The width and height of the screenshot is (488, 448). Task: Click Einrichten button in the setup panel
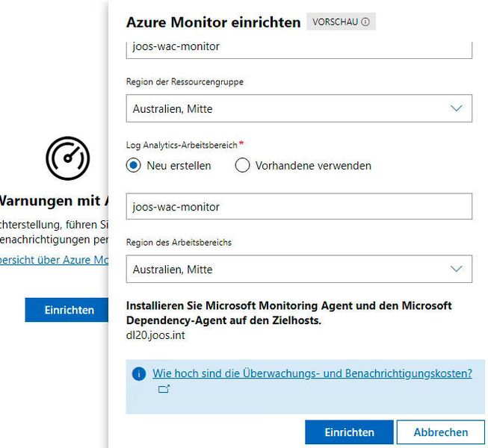[x=349, y=432]
